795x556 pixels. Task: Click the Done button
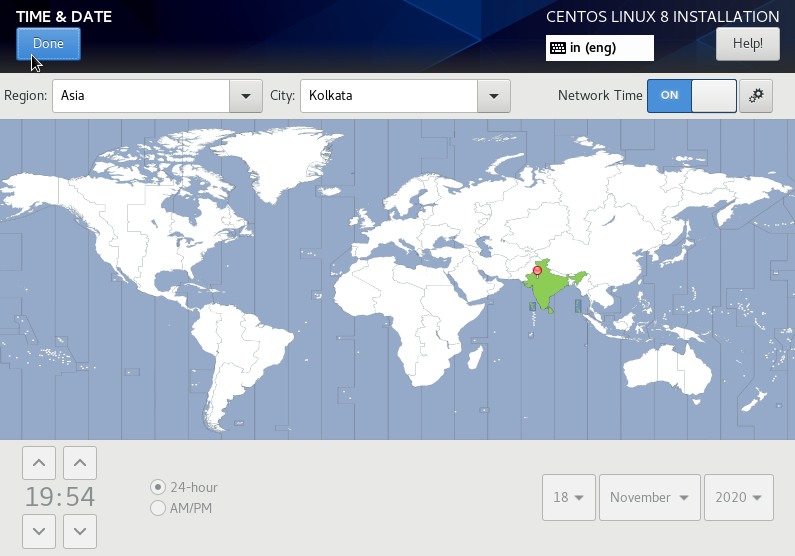[x=48, y=44]
